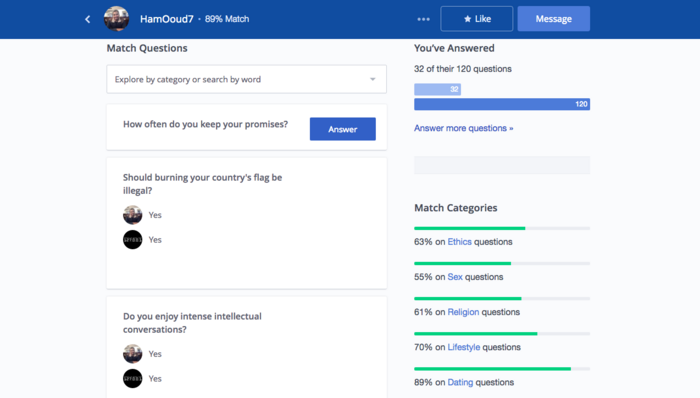Open the Sex category link
Viewport: 700px width, 398px height.
pos(455,277)
